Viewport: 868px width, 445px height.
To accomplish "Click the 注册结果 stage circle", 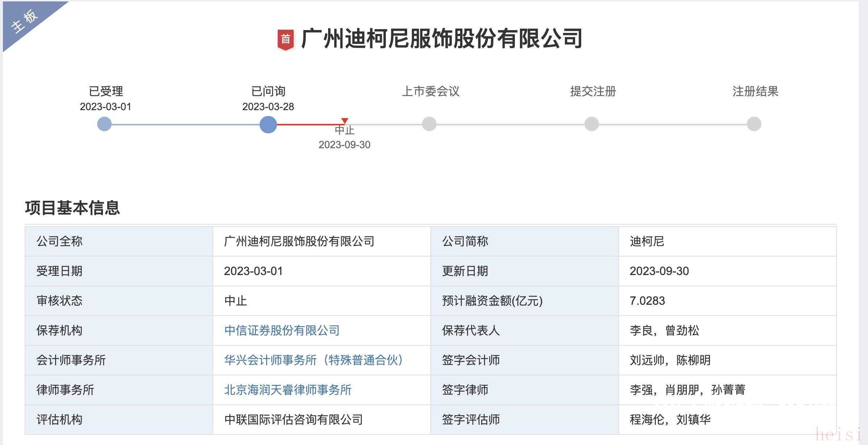I will tap(754, 124).
